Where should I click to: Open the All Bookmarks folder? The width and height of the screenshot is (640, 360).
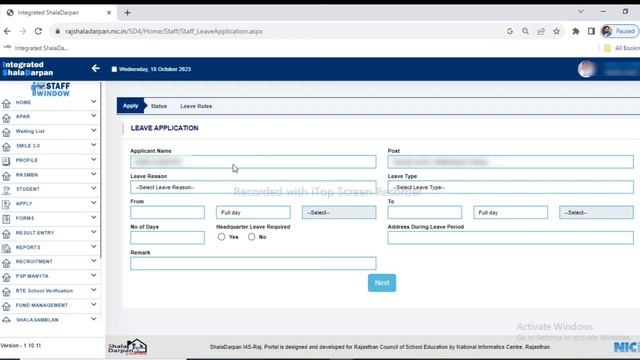(622, 48)
